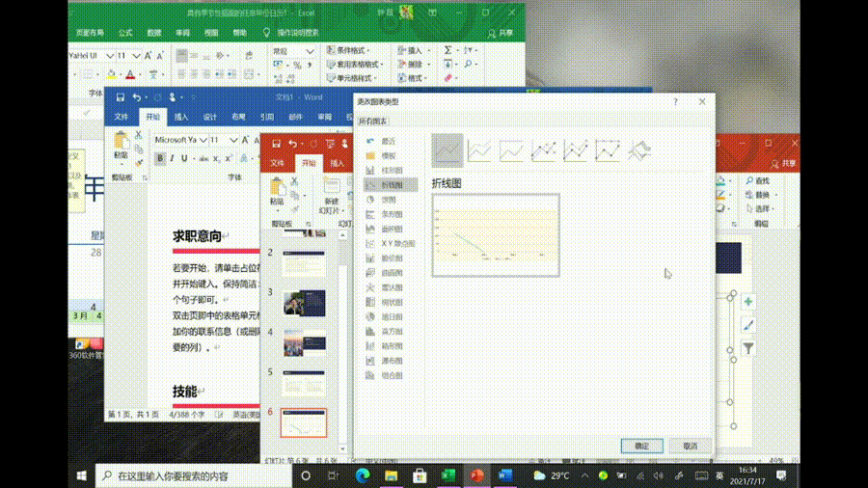Screen dimensions: 868x488
Task: Click Word's Format Painter brush icon
Action: 138,163
